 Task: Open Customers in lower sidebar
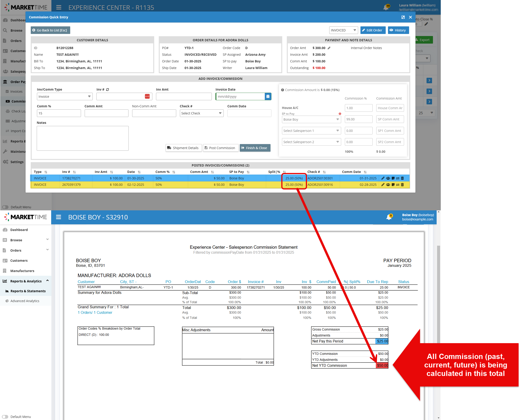pyautogui.click(x=19, y=261)
